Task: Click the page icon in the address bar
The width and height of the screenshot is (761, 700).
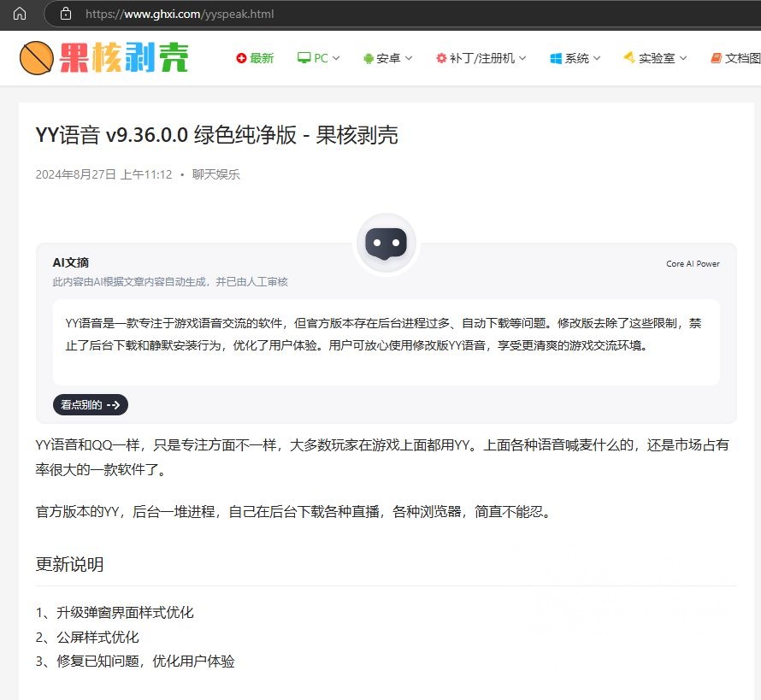Action: click(65, 14)
